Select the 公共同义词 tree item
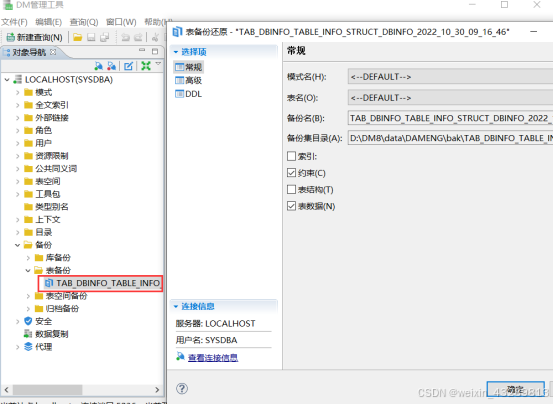This screenshot has width=553, height=404. pyautogui.click(x=56, y=169)
